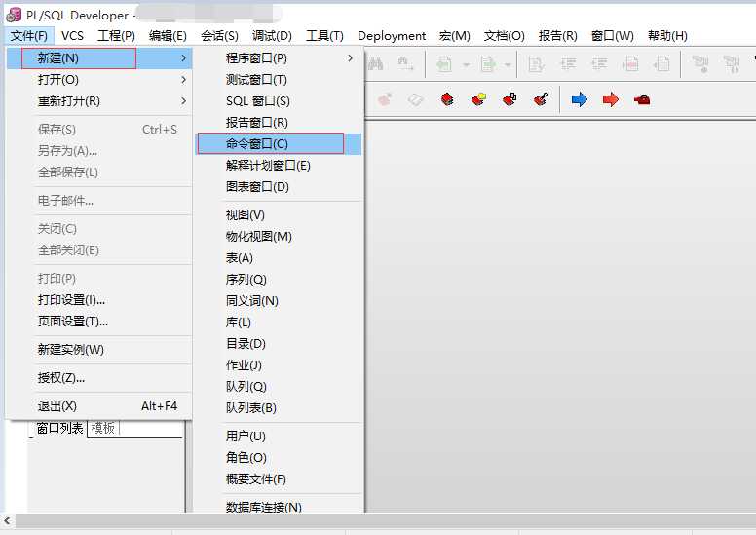The height and width of the screenshot is (535, 756).
Task: Click the red book with wrench icon
Action: tap(541, 99)
